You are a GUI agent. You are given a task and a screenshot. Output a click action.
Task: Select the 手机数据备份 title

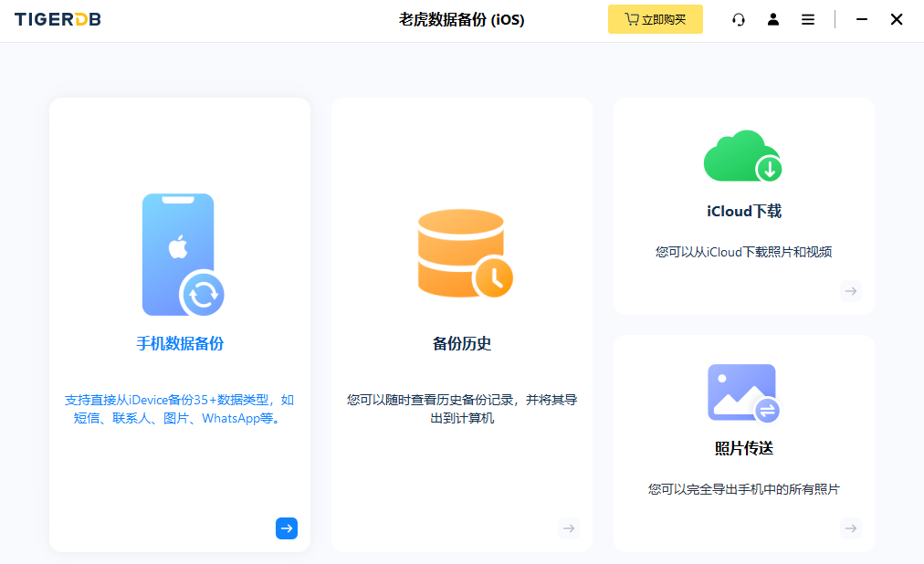coord(180,344)
